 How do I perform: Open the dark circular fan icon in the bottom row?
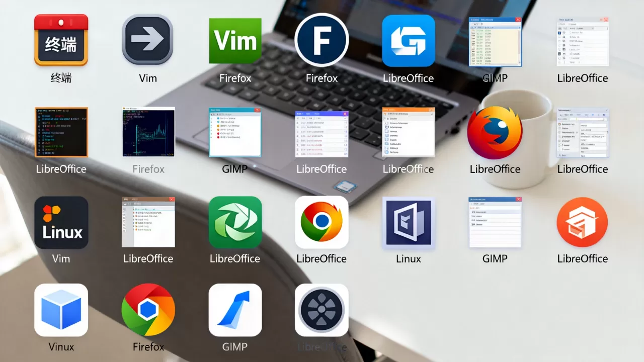[x=321, y=310]
